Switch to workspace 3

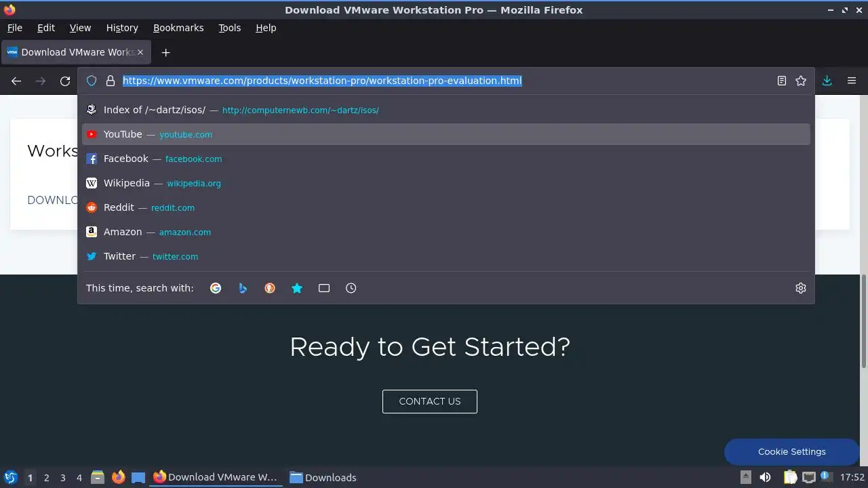(62, 478)
